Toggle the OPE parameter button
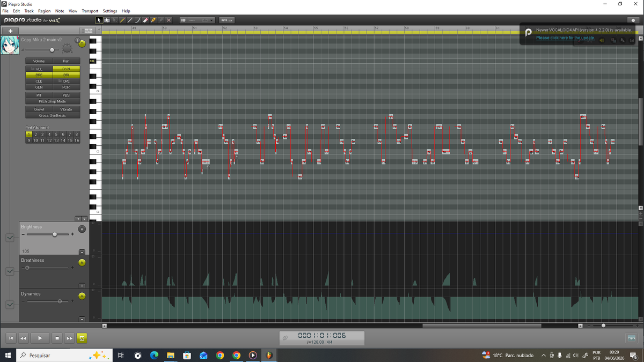Screen dimensions: 644x362 tap(66, 81)
